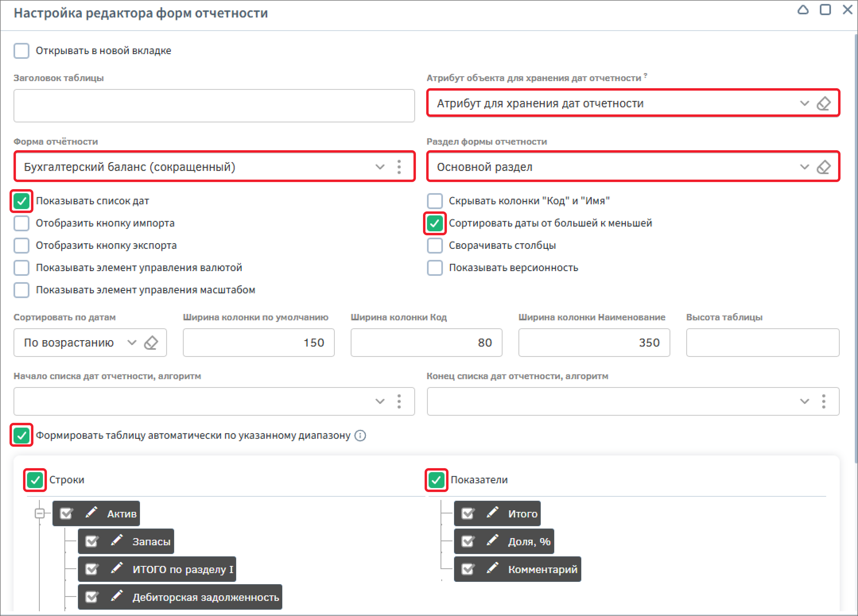Collapse the Актив tree node
The image size is (858, 616).
point(40,514)
